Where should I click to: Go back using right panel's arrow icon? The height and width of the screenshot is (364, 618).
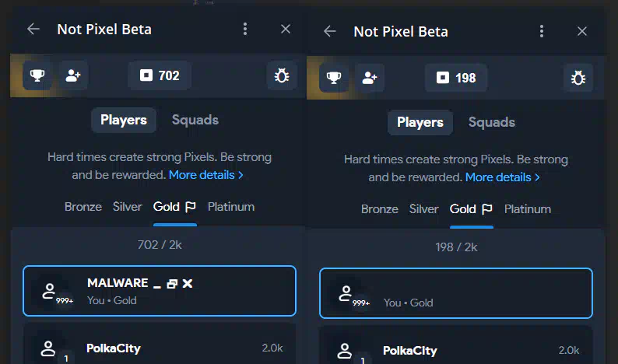click(x=330, y=31)
